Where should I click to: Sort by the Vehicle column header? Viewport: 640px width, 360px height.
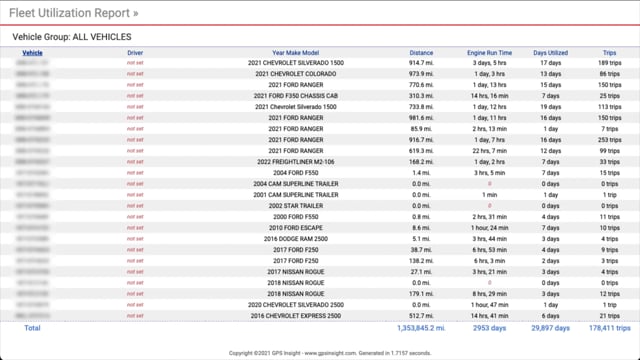tap(32, 53)
